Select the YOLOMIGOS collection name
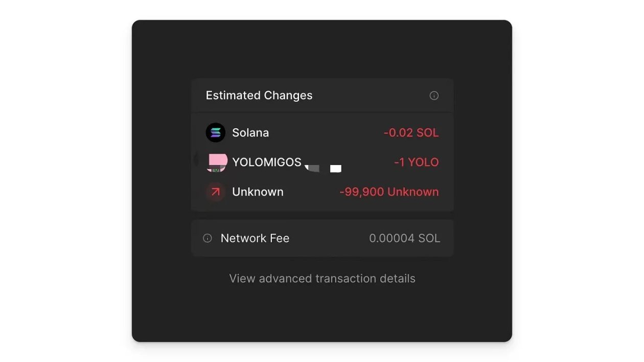Image resolution: width=644 pixels, height=362 pixels. (267, 162)
